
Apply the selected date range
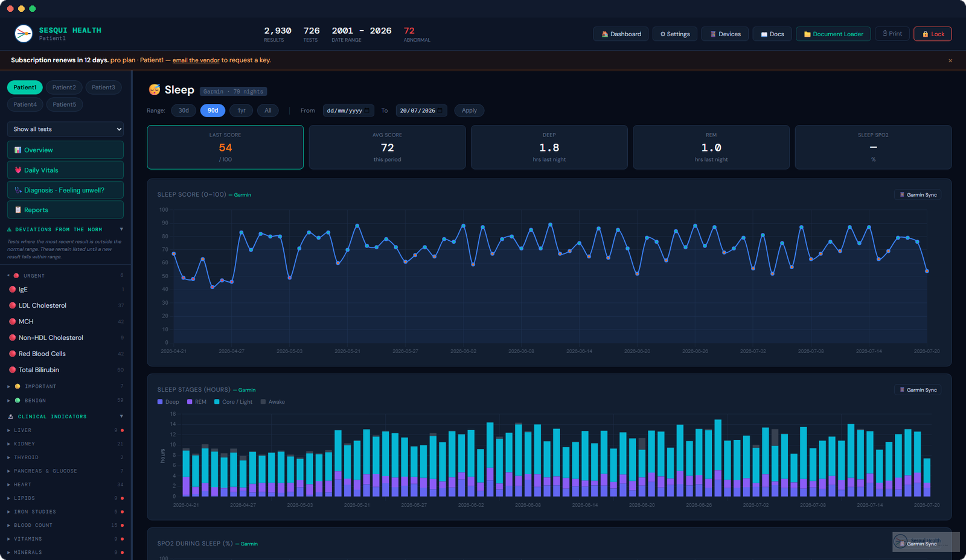coord(469,110)
